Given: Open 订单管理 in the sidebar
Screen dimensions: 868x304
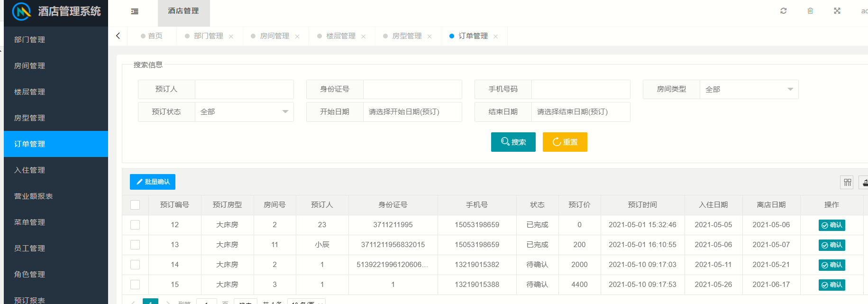Looking at the screenshot, I should pyautogui.click(x=56, y=144).
